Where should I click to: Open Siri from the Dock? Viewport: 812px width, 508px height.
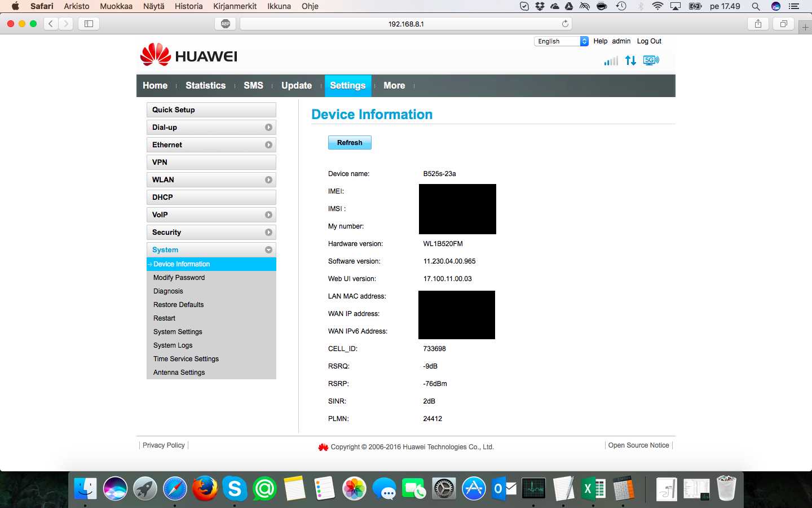pos(115,488)
